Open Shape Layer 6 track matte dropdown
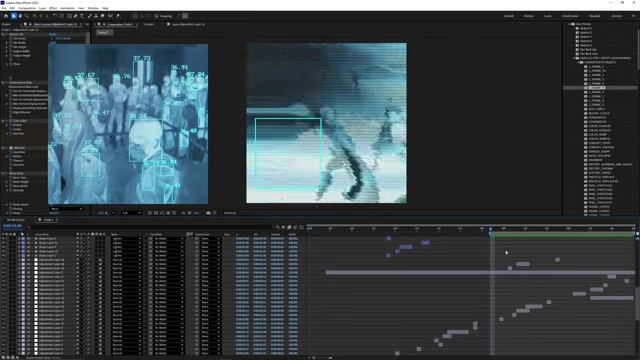 pyautogui.click(x=169, y=238)
